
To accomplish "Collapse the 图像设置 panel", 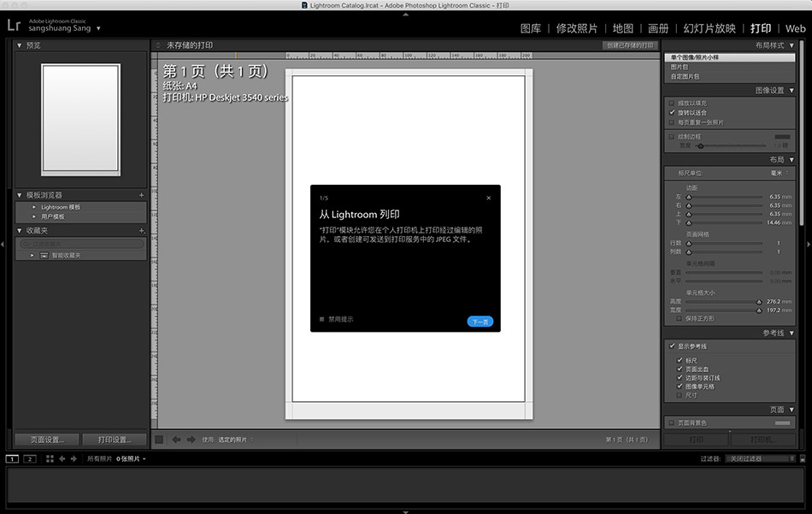I will point(791,91).
